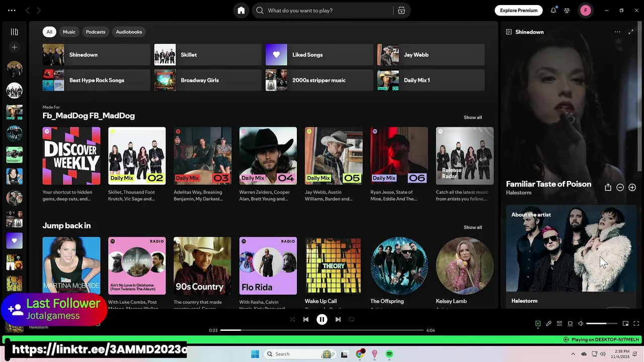
Task: Collapse Your Library sidebar icon
Action: [x=15, y=32]
